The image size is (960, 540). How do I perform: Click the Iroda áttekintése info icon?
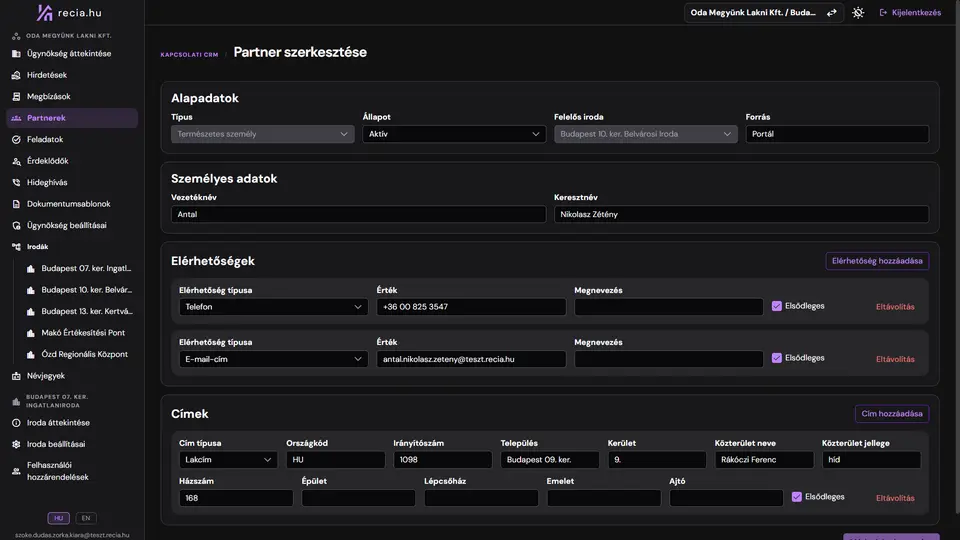(16, 423)
